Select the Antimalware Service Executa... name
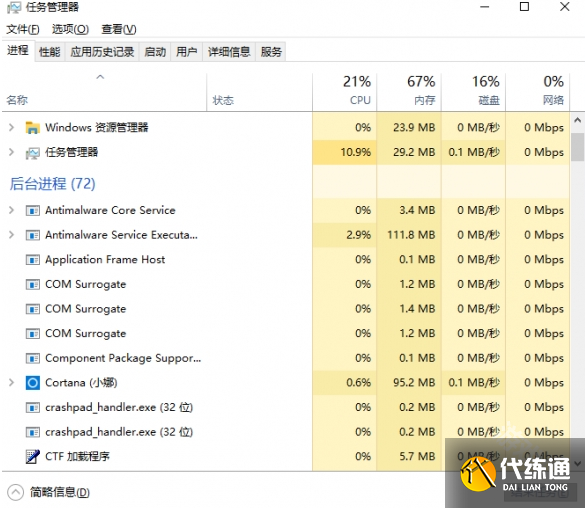The image size is (585, 508). tap(121, 235)
